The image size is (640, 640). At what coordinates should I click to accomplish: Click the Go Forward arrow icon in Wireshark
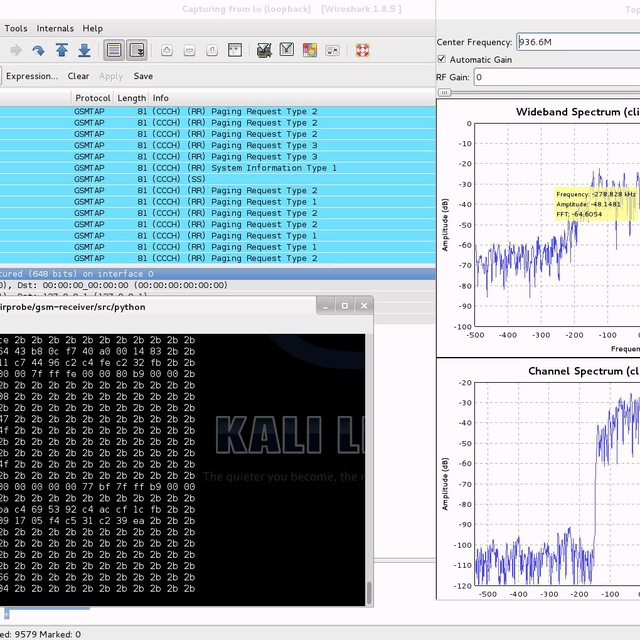pos(16,51)
